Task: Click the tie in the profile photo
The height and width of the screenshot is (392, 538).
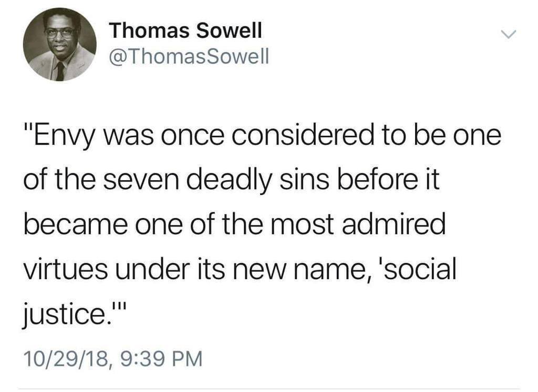Action: point(60,71)
